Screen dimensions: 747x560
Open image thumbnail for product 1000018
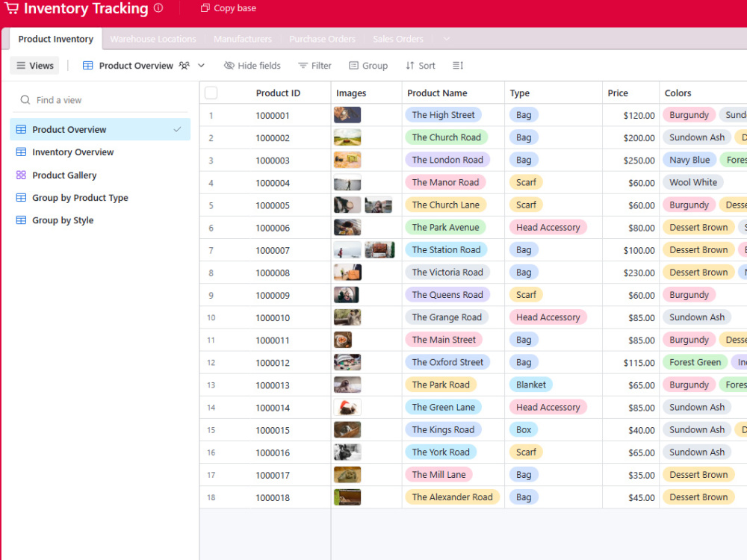point(347,497)
